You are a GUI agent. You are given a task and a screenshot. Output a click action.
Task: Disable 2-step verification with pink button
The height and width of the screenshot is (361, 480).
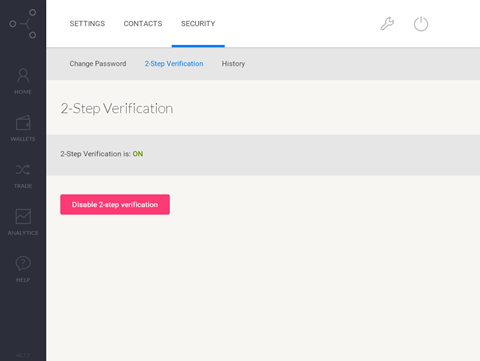115,204
